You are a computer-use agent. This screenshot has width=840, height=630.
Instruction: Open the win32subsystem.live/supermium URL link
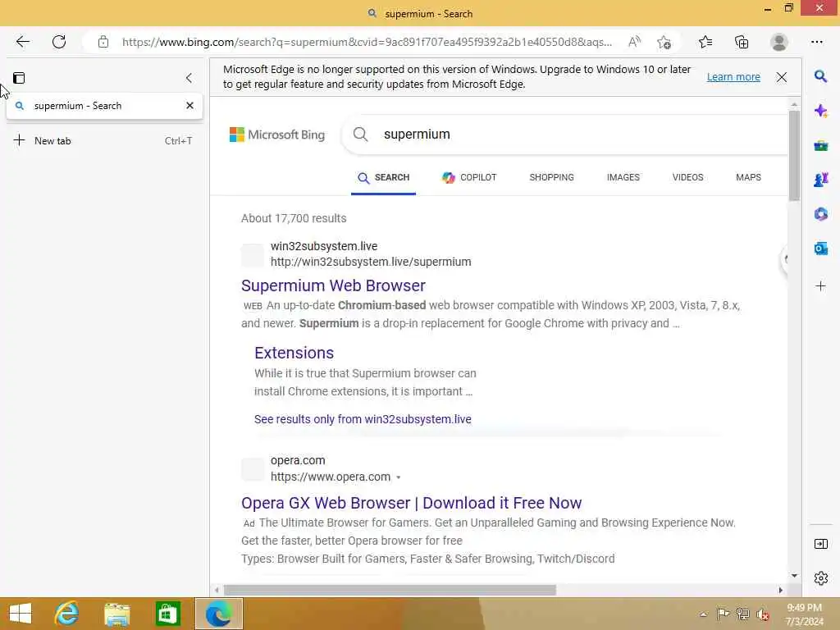click(x=371, y=262)
